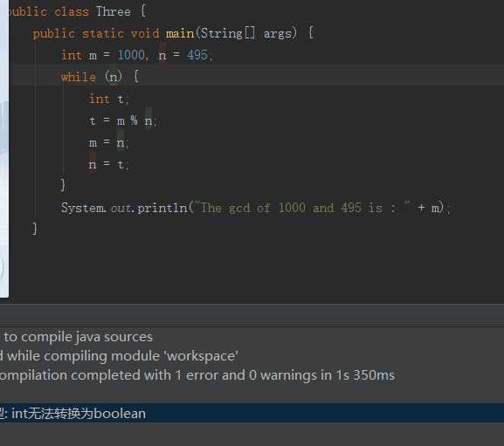Screen dimensions: 504x446
Task: Click the value 495 in declaration
Action: (197, 55)
